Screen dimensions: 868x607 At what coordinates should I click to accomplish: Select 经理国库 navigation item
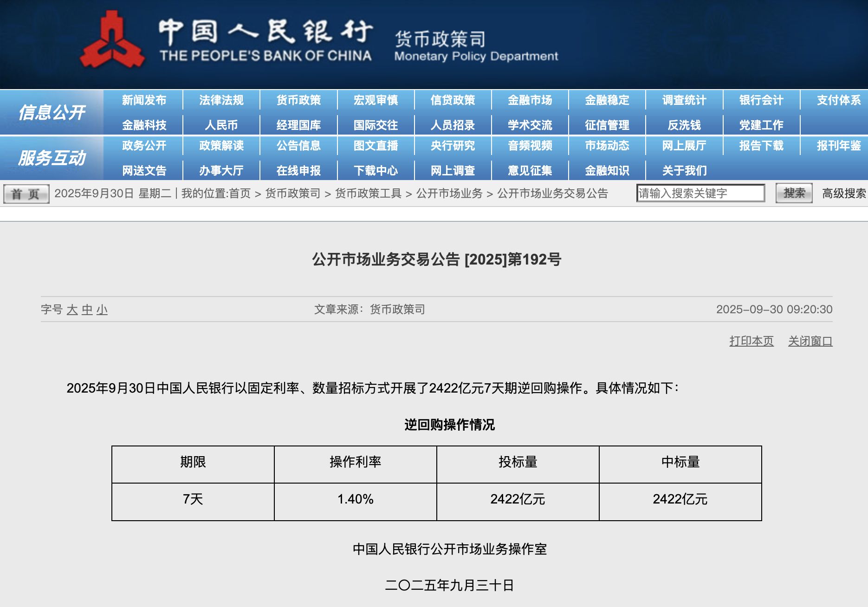(x=298, y=125)
